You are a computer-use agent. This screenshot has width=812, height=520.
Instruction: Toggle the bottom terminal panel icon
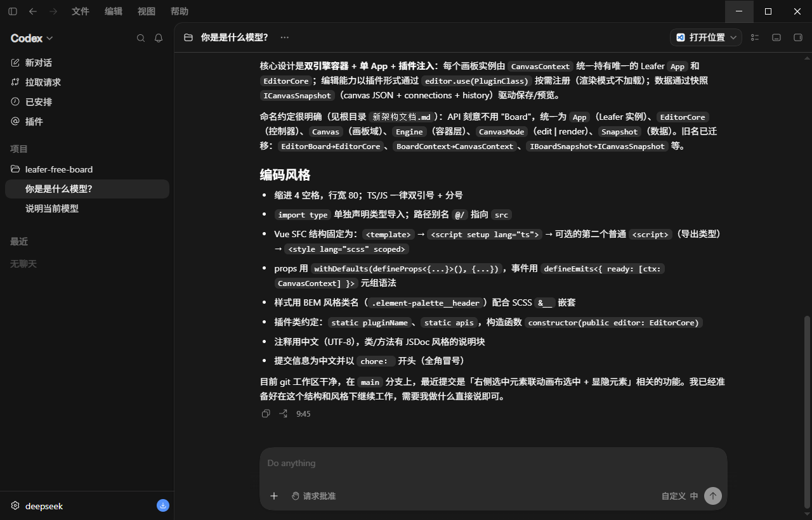point(776,37)
